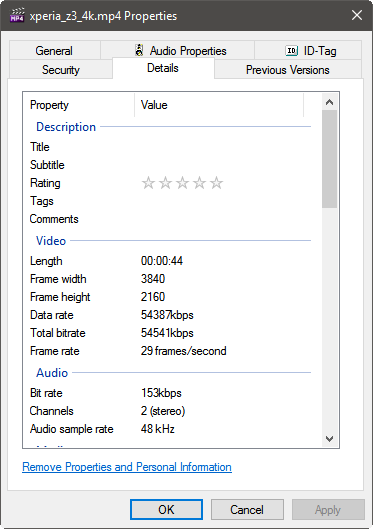Close the Properties dialog with X
The width and height of the screenshot is (373, 529).
pyautogui.click(x=357, y=15)
